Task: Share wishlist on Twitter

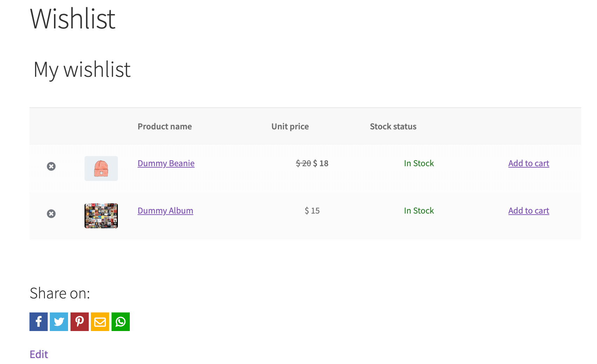Action: (x=59, y=322)
